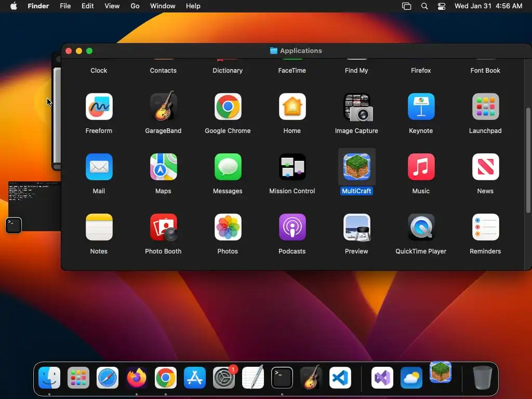Open App Store from the Dock
This screenshot has width=532, height=399.
coord(195,377)
